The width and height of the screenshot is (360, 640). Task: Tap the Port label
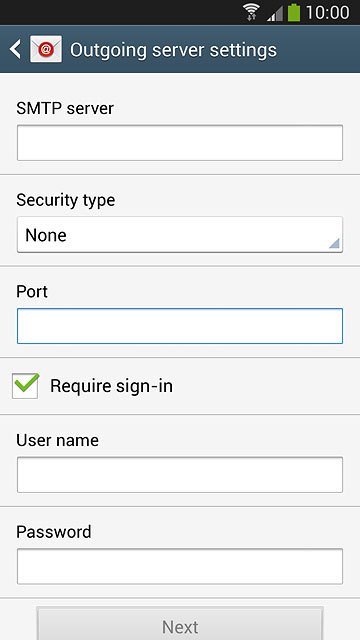pyautogui.click(x=32, y=292)
